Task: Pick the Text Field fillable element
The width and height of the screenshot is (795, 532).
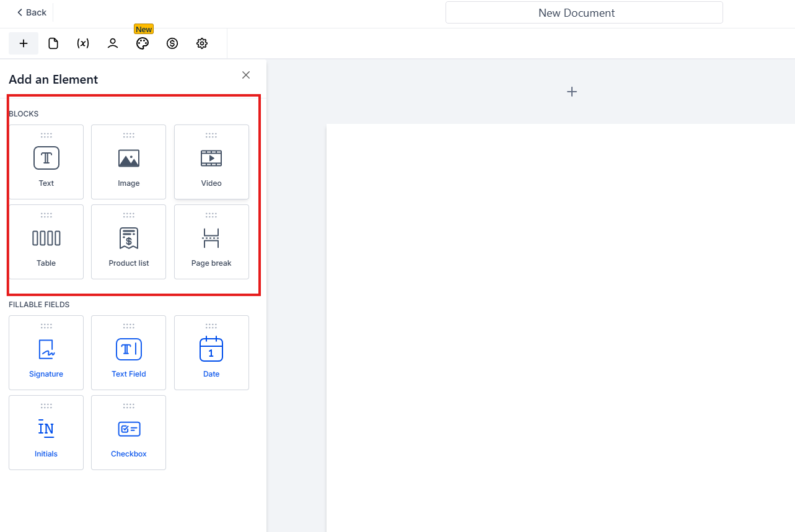Action: [129, 353]
